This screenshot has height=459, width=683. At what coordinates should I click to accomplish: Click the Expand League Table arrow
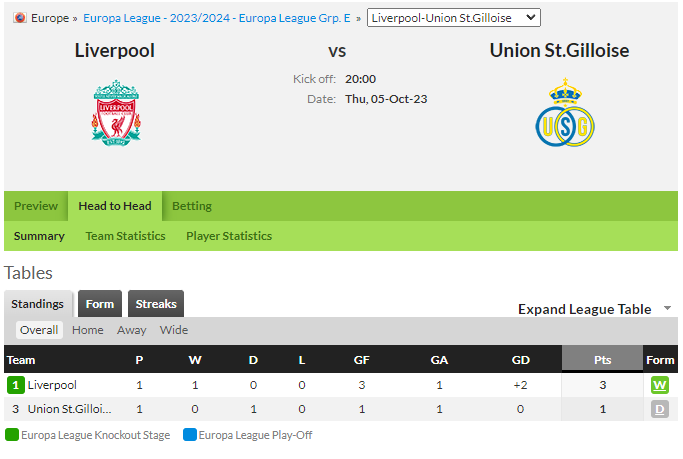pos(667,308)
